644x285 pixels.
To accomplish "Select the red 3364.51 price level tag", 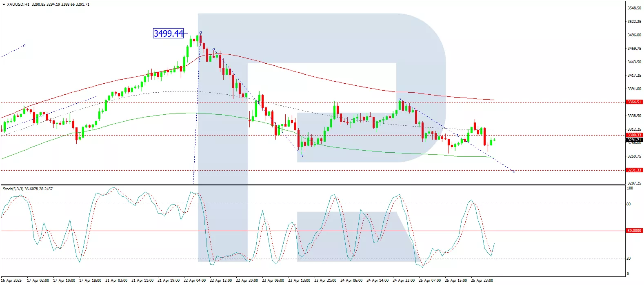I will 634,102.
